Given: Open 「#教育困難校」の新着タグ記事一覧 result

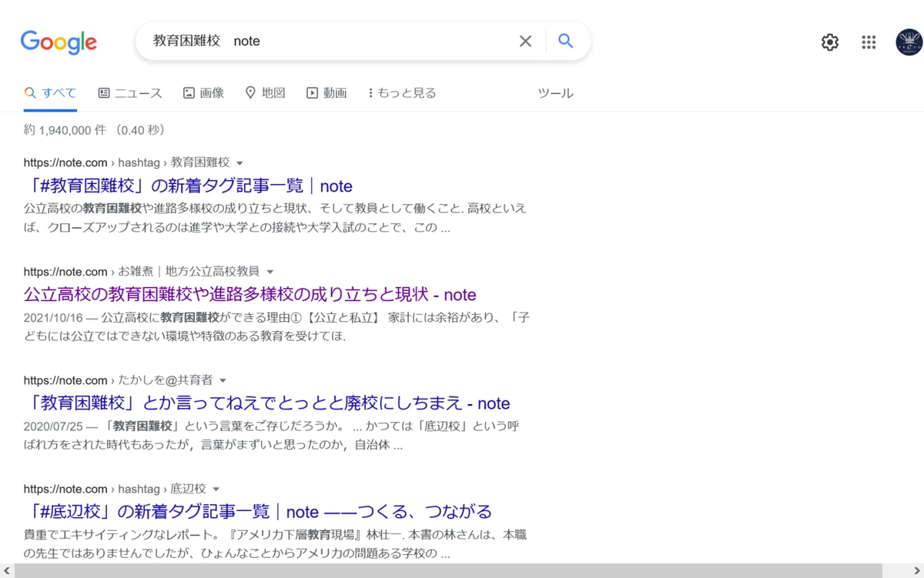Looking at the screenshot, I should pos(188,185).
